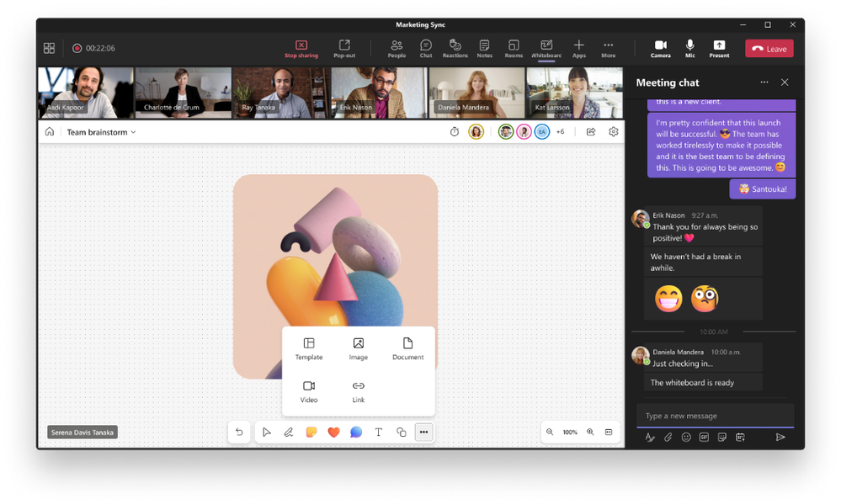Add Apps to the meeting
841x504 pixels.
click(578, 49)
